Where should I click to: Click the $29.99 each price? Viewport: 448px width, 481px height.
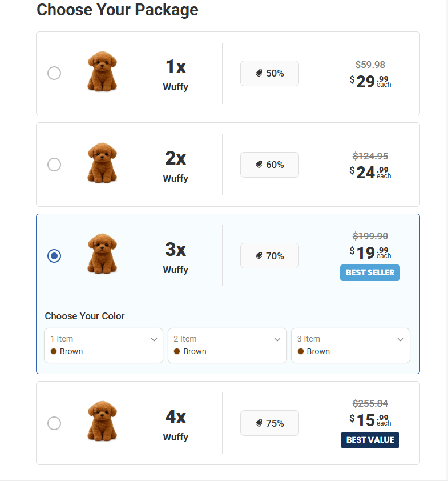tap(370, 82)
